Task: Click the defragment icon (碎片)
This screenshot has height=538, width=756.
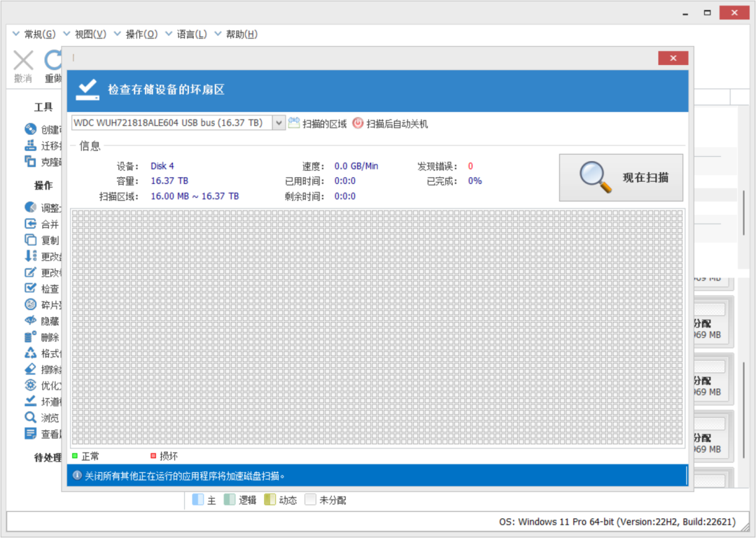Action: pos(30,304)
